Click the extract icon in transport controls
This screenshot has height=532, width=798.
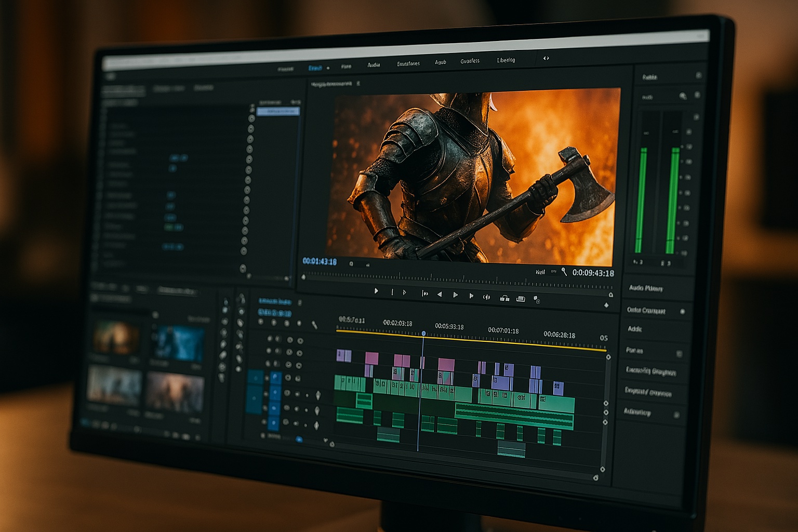521,299
